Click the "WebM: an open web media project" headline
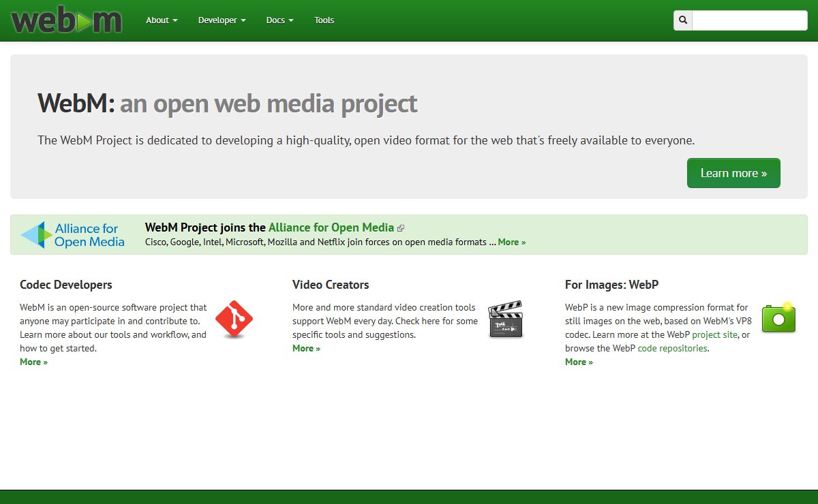This screenshot has width=818, height=504. click(x=228, y=104)
